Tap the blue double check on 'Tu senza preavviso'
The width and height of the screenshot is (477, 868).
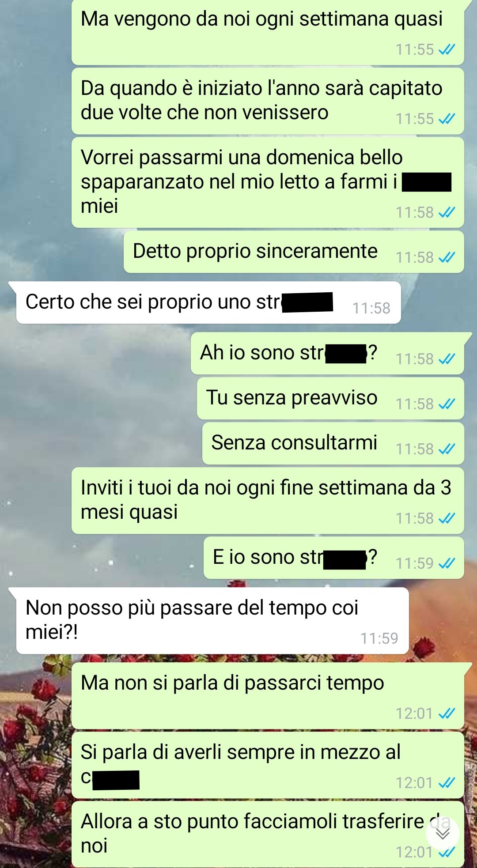[x=447, y=404]
